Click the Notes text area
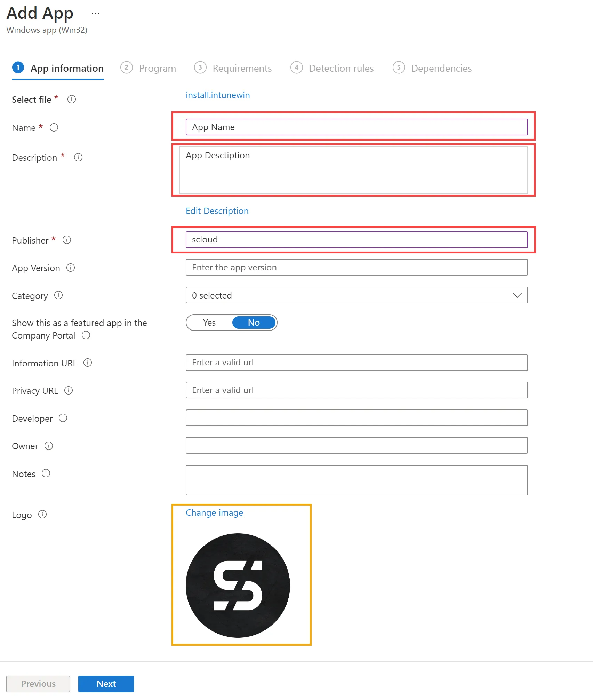 tap(356, 480)
